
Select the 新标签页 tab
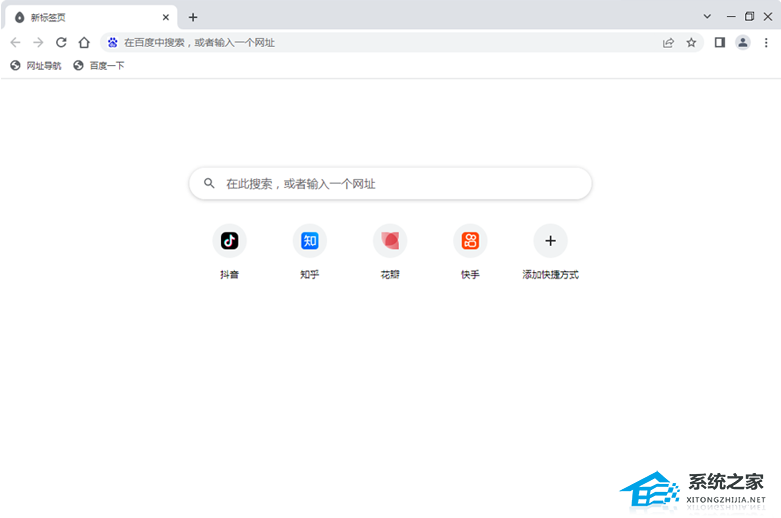point(80,17)
